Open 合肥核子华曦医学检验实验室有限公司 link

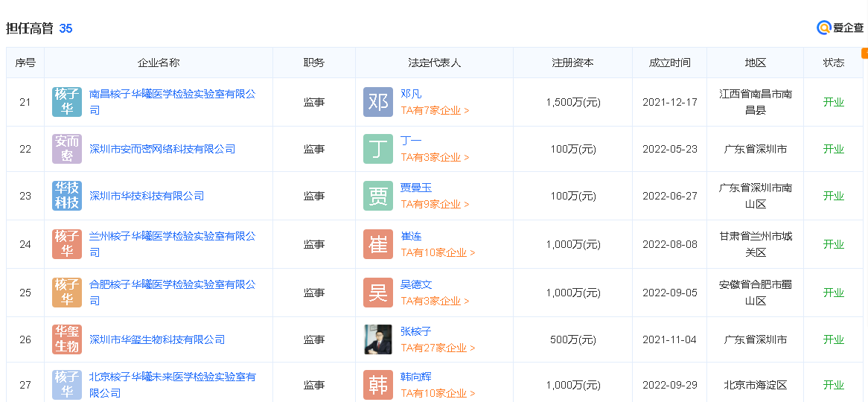point(172,293)
